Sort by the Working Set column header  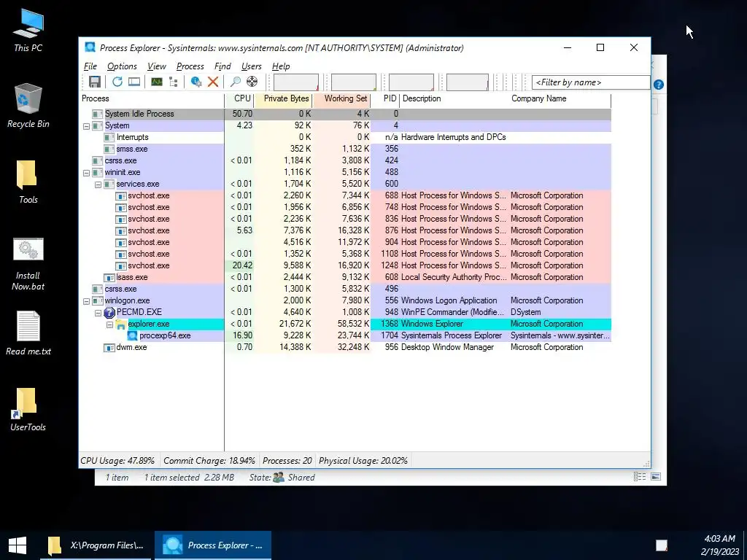(x=342, y=98)
